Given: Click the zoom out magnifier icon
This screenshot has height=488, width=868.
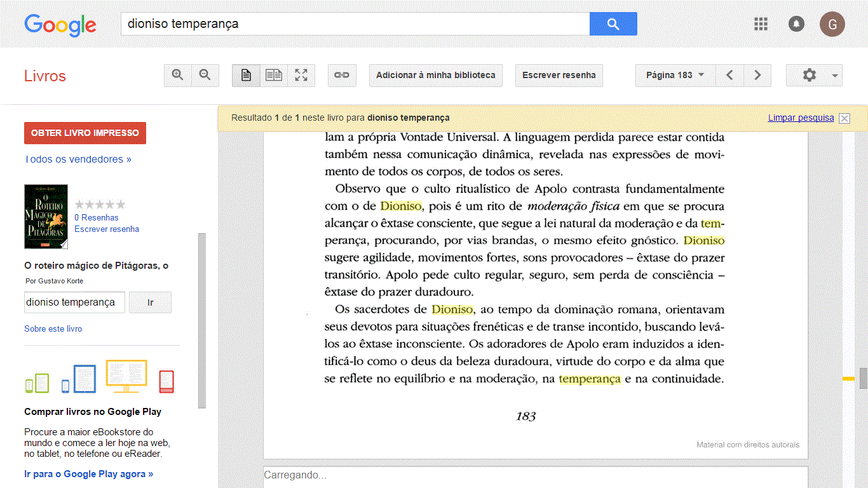Looking at the screenshot, I should (205, 75).
